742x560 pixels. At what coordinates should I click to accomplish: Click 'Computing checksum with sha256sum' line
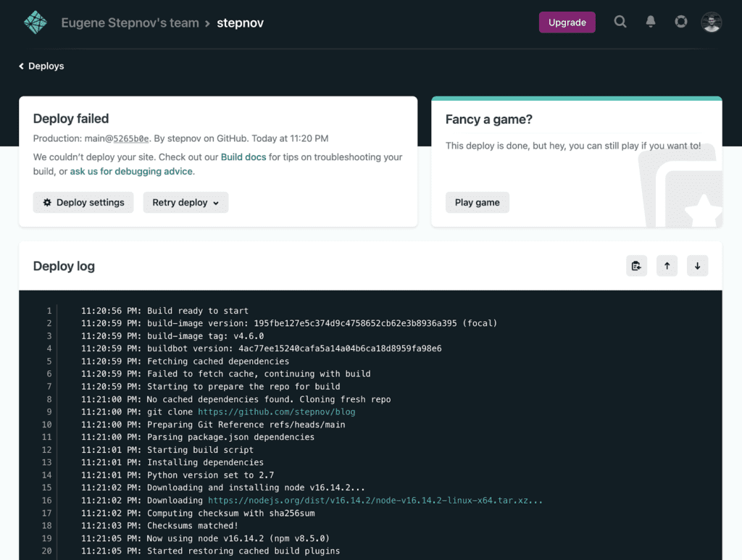pos(198,513)
